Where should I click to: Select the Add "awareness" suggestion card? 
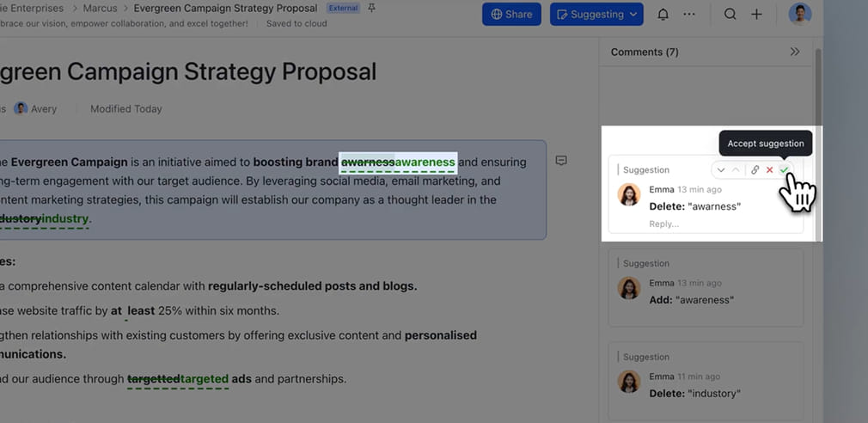[705, 288]
